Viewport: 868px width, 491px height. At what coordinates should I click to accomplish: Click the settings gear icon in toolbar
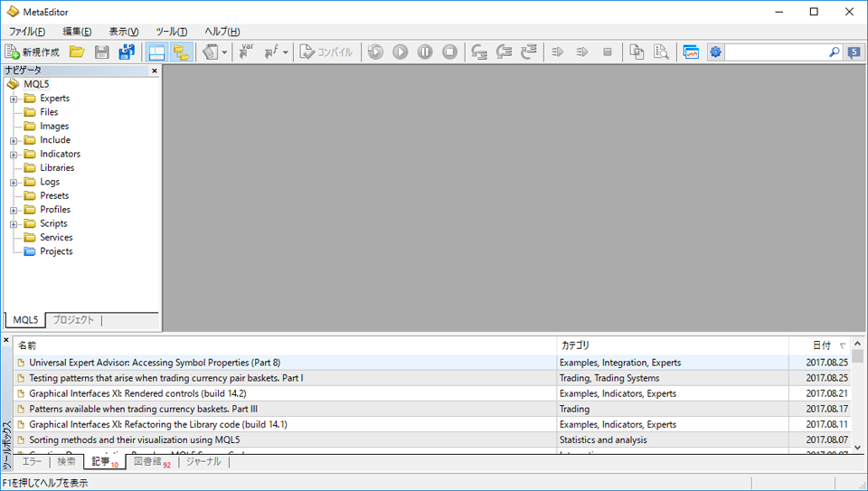715,52
